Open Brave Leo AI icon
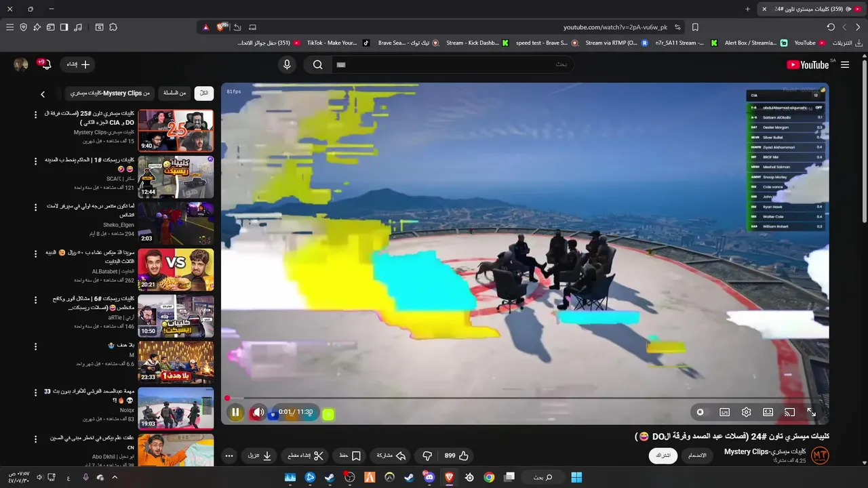 (37, 27)
